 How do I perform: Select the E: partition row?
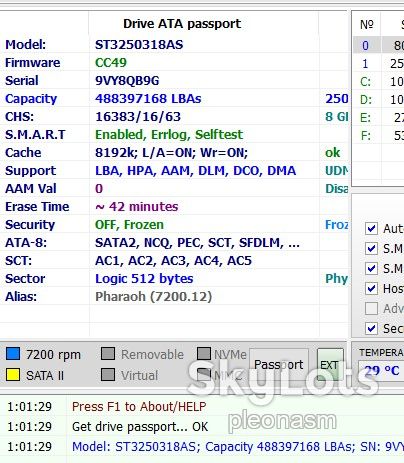click(x=379, y=117)
